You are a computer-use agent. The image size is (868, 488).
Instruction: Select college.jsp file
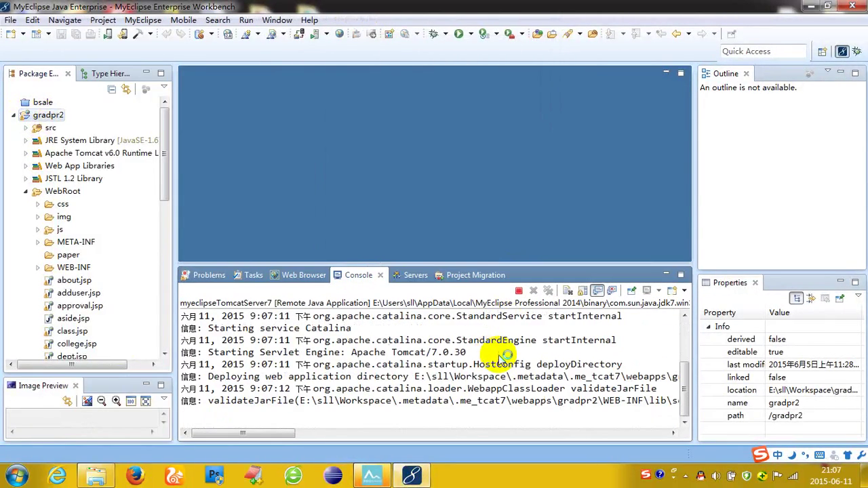point(77,344)
